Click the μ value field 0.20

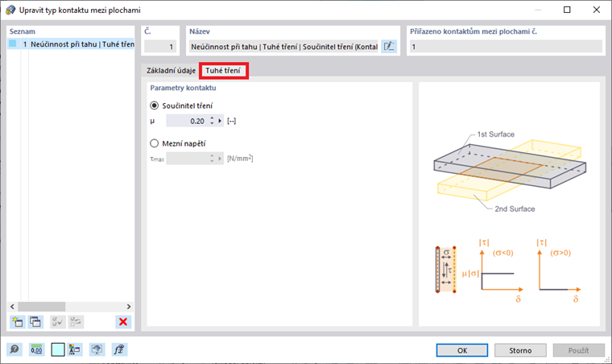pos(188,121)
